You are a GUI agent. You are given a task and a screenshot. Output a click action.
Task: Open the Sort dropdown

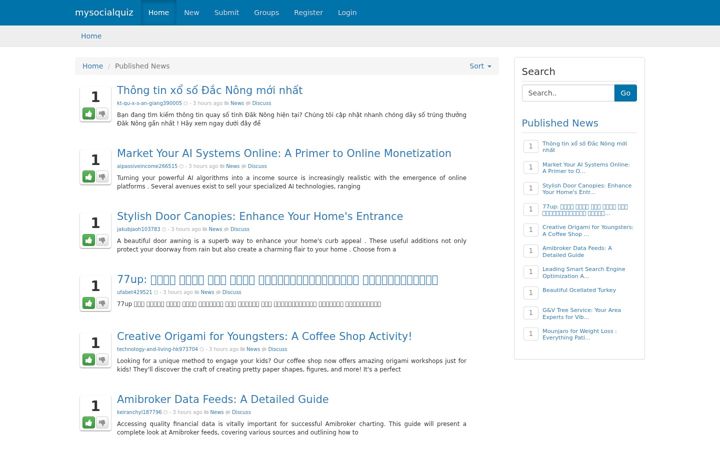480,66
